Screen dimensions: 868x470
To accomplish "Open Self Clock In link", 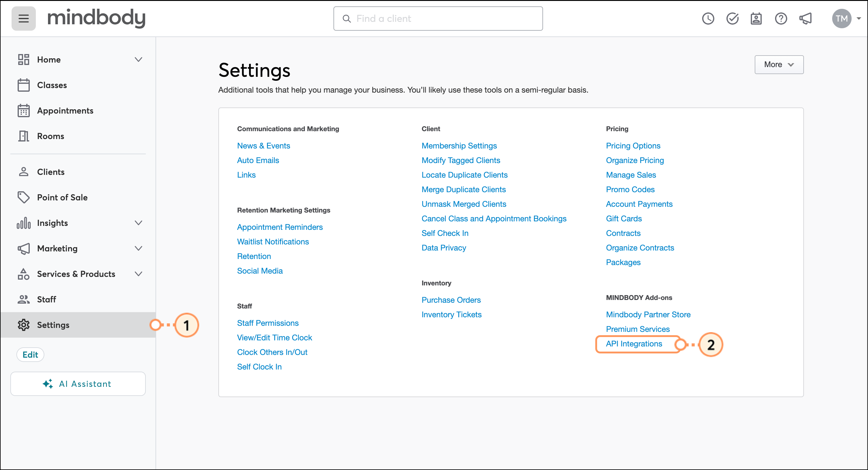I will point(259,367).
